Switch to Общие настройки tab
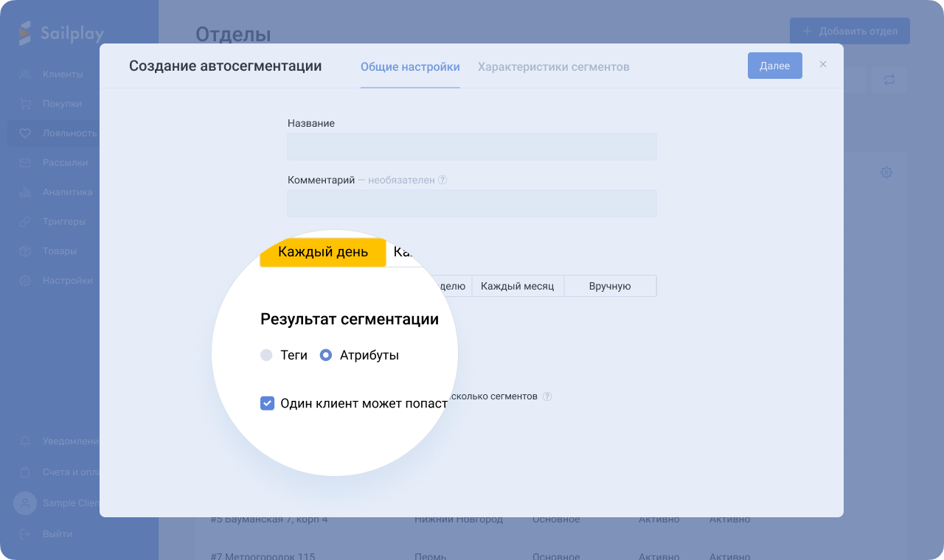The image size is (944, 560). [x=410, y=67]
